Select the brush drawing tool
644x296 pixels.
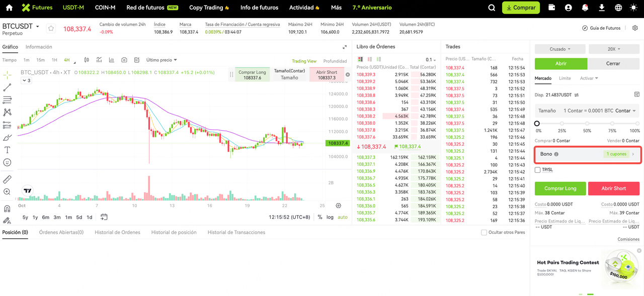7,137
